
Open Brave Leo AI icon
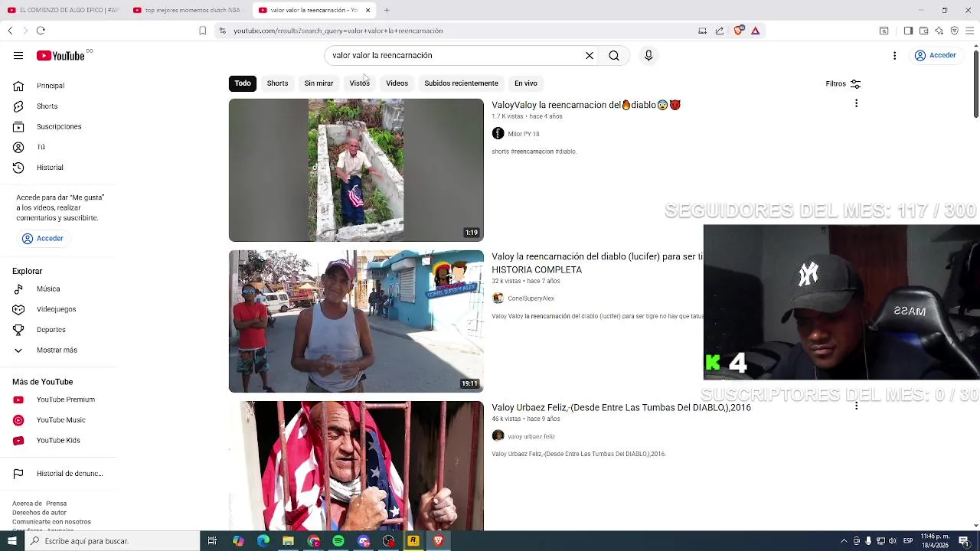(x=939, y=31)
